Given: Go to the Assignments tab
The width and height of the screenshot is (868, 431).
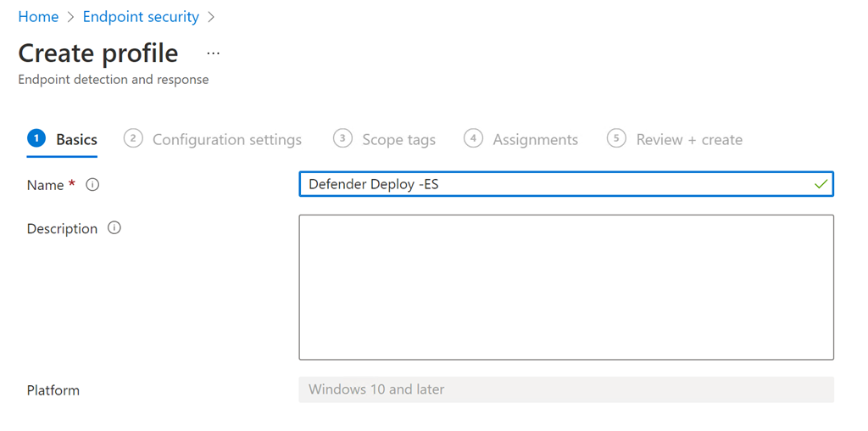Looking at the screenshot, I should (x=535, y=140).
